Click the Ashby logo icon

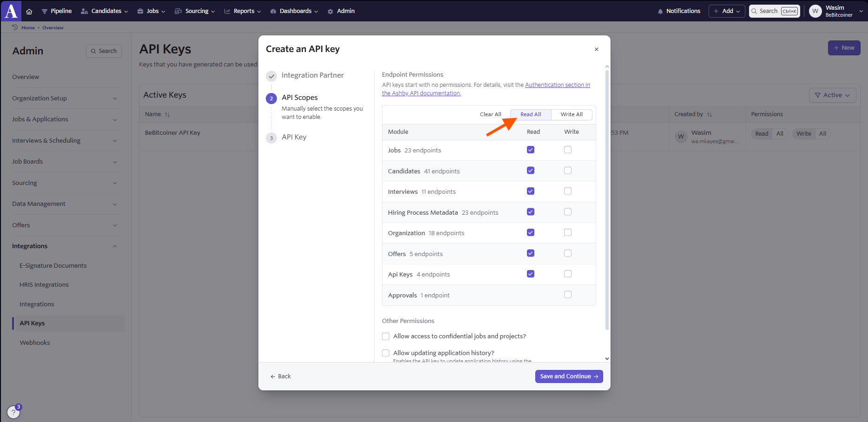point(11,11)
